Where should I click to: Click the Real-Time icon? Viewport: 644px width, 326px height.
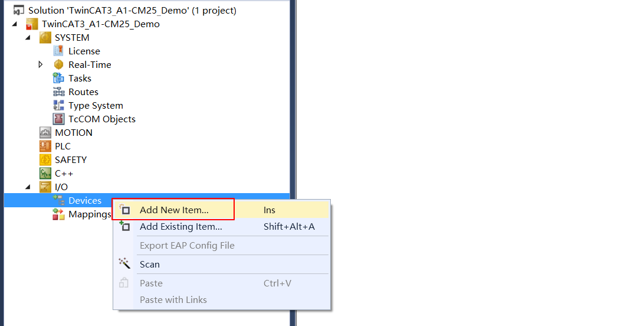(x=59, y=64)
